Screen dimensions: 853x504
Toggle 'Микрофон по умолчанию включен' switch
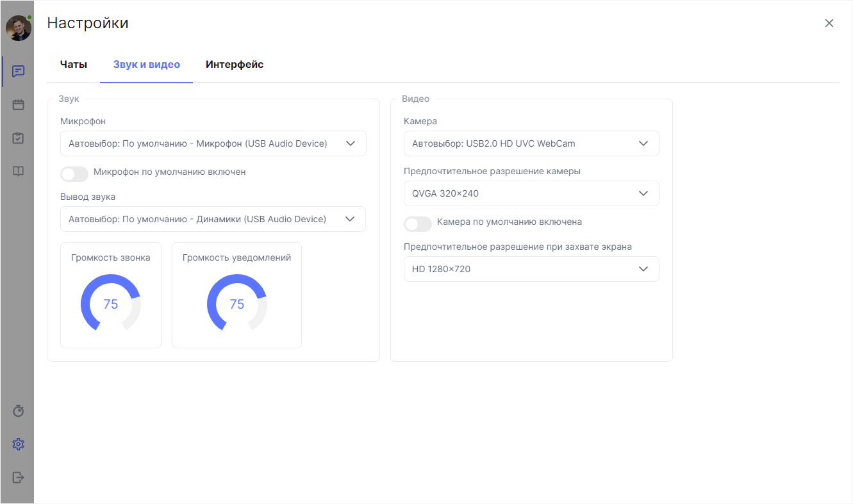pyautogui.click(x=74, y=174)
